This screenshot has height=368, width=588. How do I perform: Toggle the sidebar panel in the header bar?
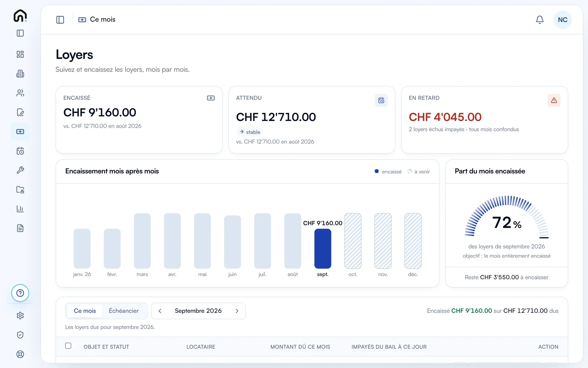[60, 20]
